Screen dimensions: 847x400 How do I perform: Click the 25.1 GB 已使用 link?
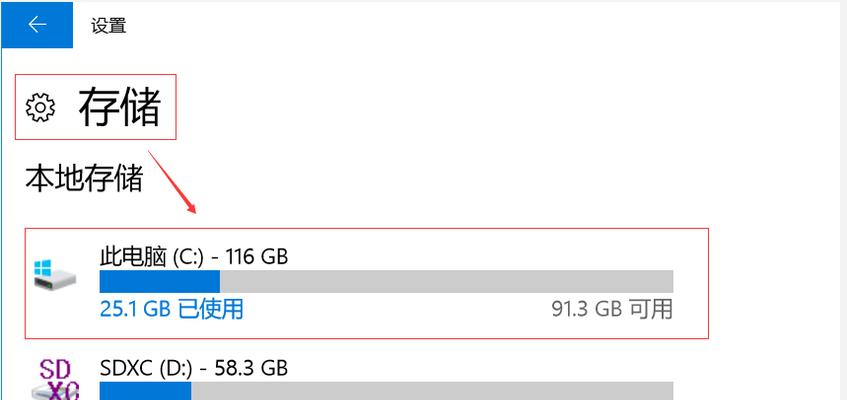[x=172, y=309]
